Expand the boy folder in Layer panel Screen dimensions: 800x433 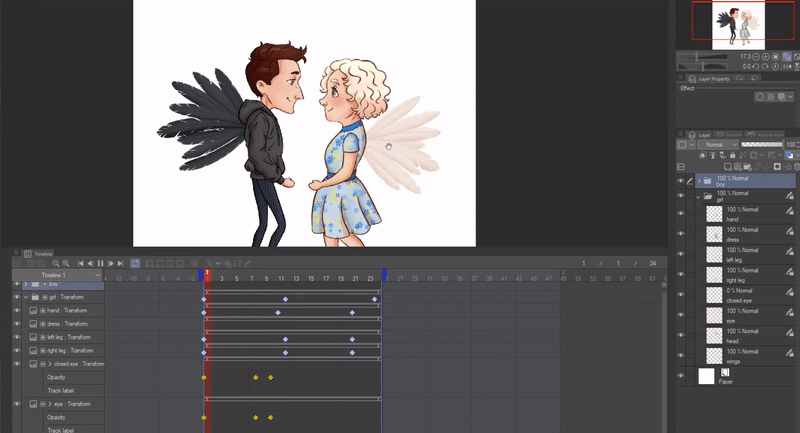point(697,181)
